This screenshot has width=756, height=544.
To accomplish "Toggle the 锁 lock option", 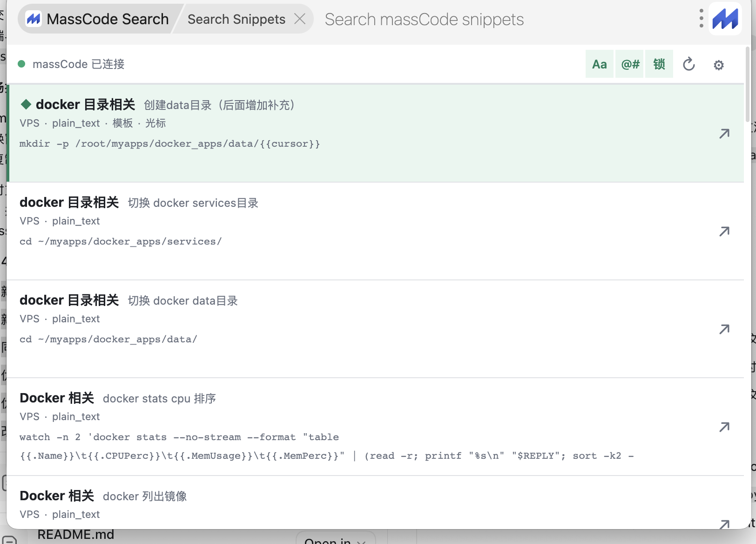I will point(659,64).
